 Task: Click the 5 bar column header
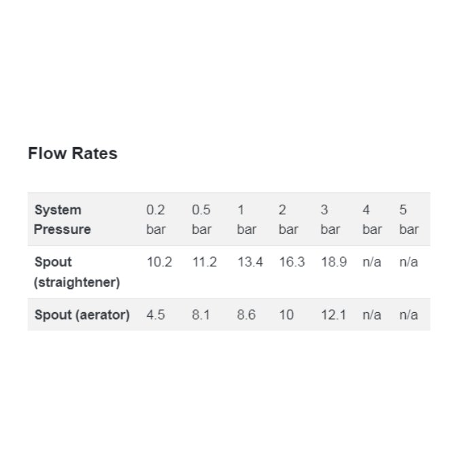[x=409, y=220]
